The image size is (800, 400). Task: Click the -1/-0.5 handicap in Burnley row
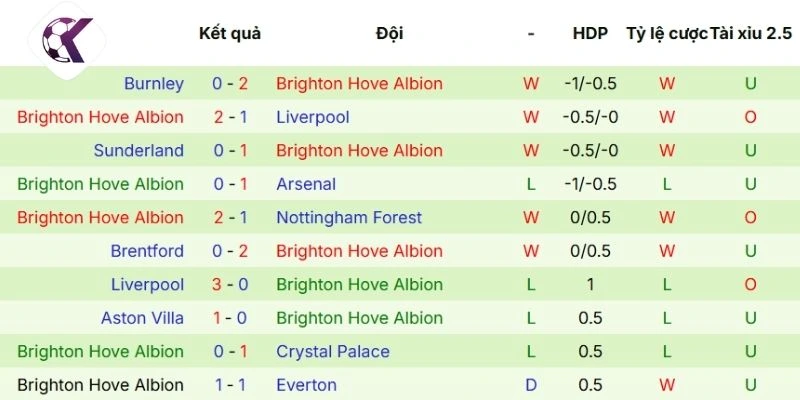[590, 84]
